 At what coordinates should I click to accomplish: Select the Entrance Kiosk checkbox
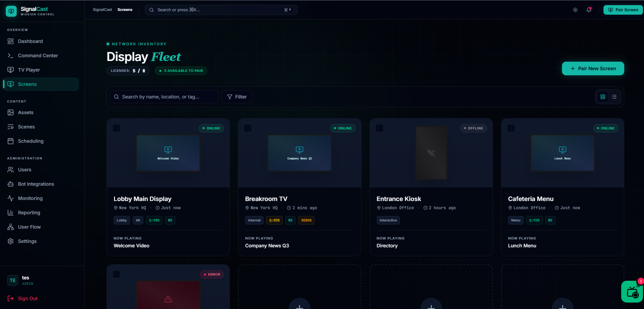380,128
